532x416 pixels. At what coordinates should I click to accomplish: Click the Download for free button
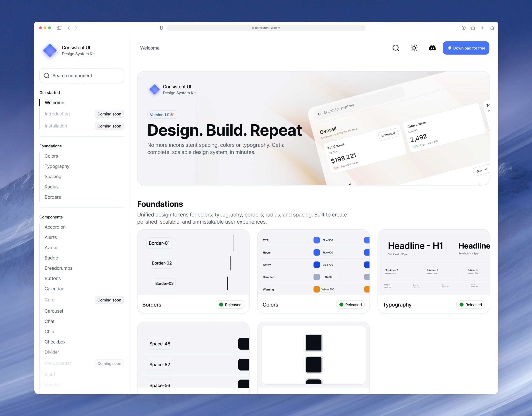coord(466,48)
